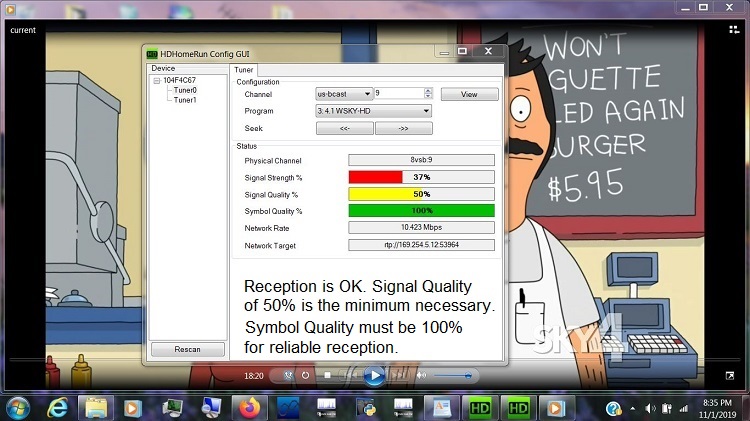
Task: Open the first Windows Media Player taskbar icon
Action: [133, 408]
